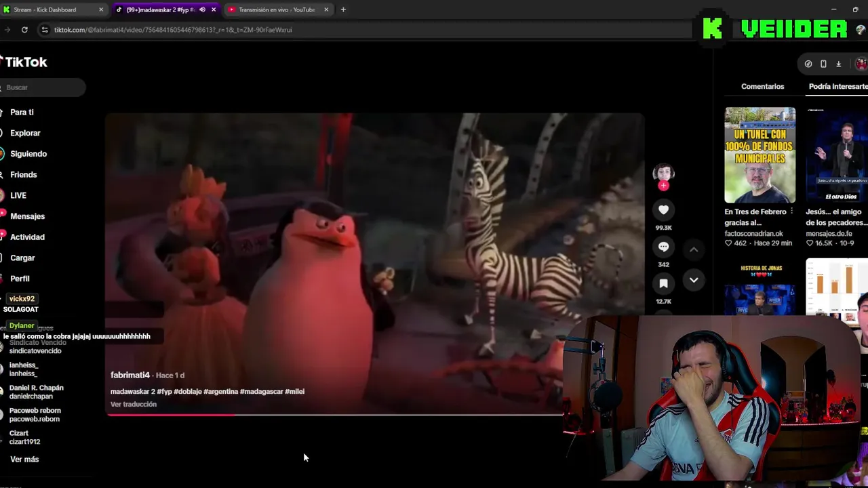Open the fabrimati4 username on the video
Viewport: 868px width, 488px height.
[130, 375]
